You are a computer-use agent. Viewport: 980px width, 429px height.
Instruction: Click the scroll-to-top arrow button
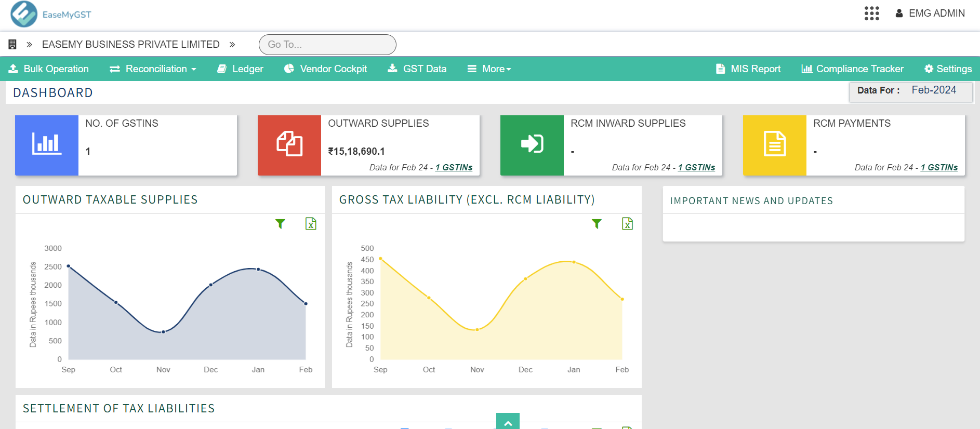point(508,421)
